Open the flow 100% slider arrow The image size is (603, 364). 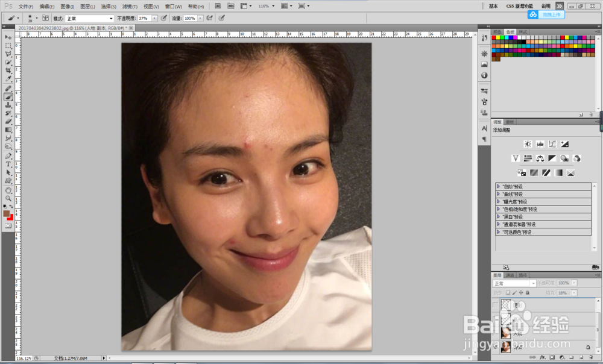tap(200, 19)
